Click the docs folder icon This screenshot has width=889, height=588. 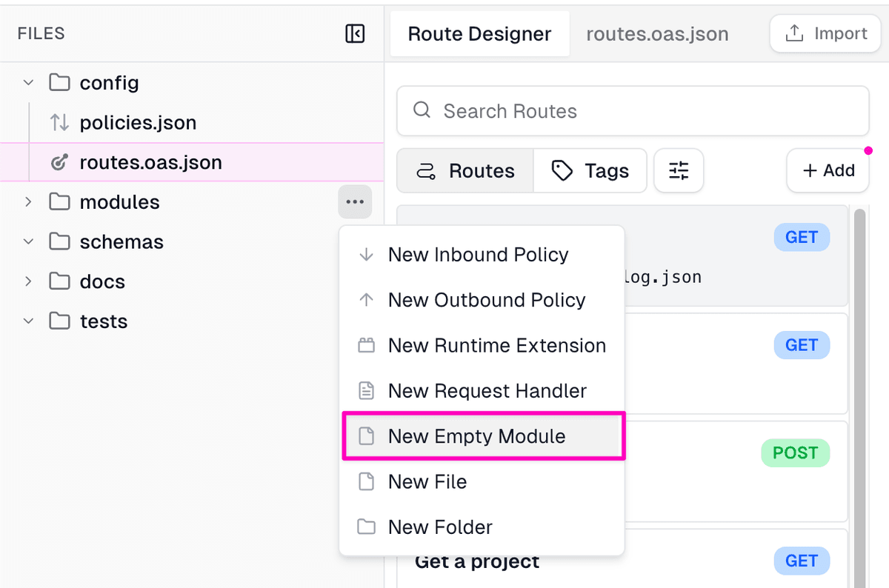[x=59, y=281]
